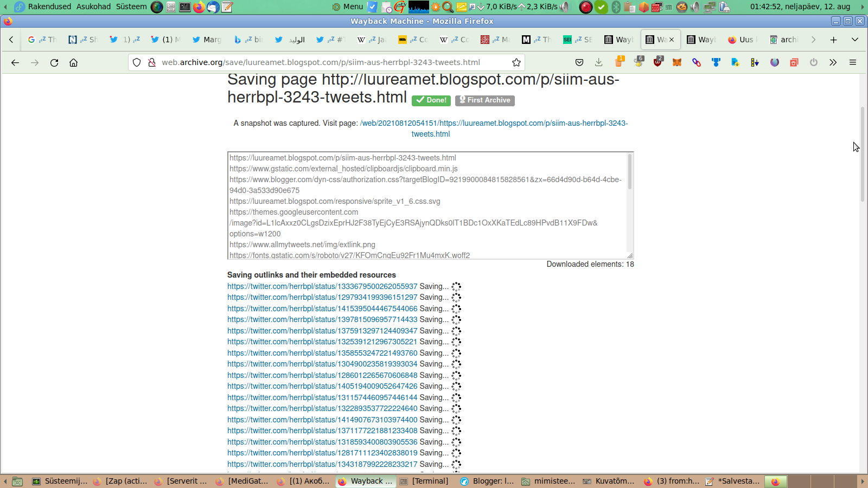Click the purple globe extension icon
Viewport: 868px width, 488px height.
click(775, 62)
